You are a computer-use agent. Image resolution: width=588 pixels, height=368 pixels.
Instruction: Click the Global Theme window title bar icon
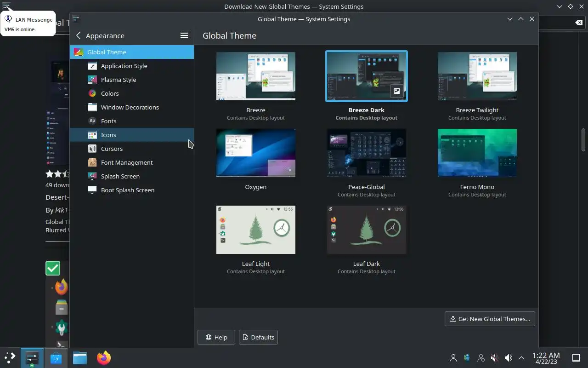[76, 19]
